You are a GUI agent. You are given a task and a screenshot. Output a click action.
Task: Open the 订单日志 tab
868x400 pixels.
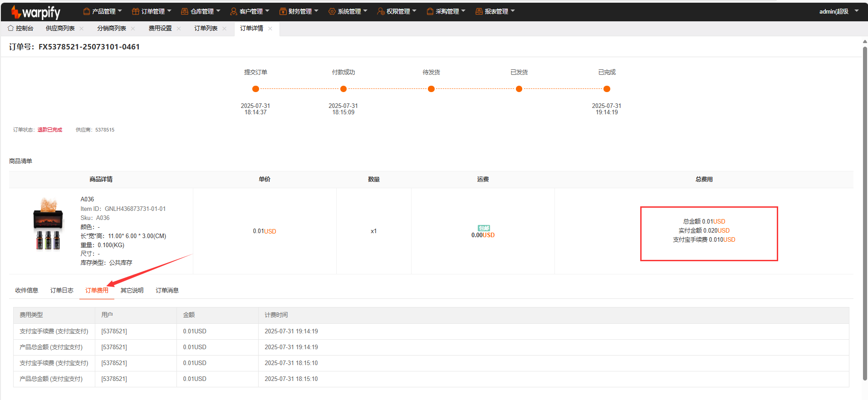click(62, 290)
